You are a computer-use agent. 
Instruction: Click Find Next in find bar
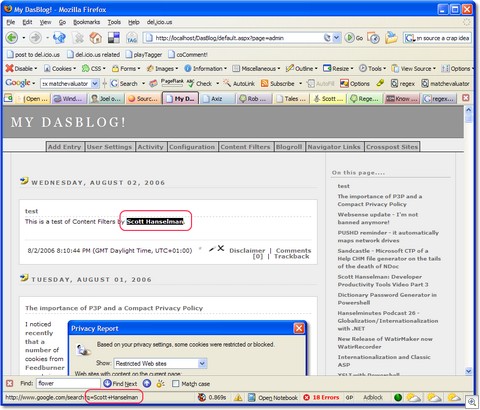[x=120, y=384]
